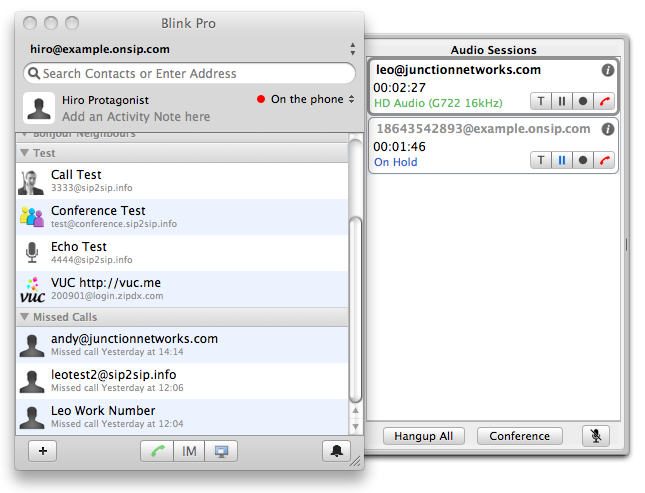Click transfer T button in 18643542893 session
Screen dimensions: 645x493
click(541, 160)
